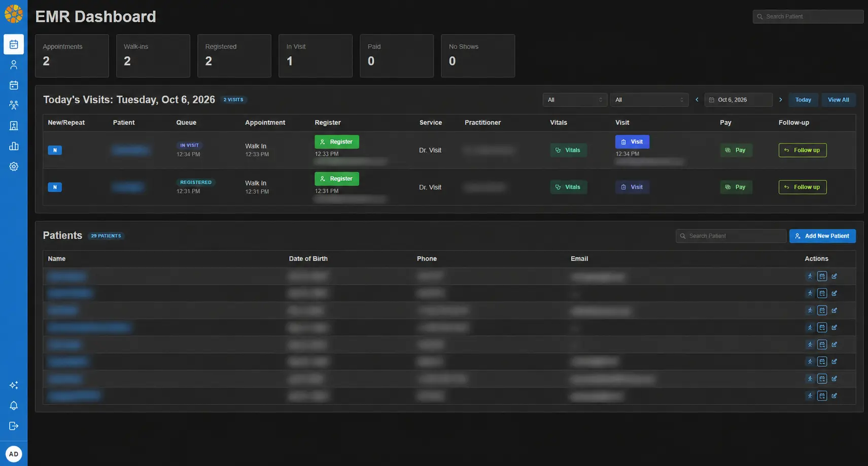Open the settings gear in sidebar

coord(14,166)
